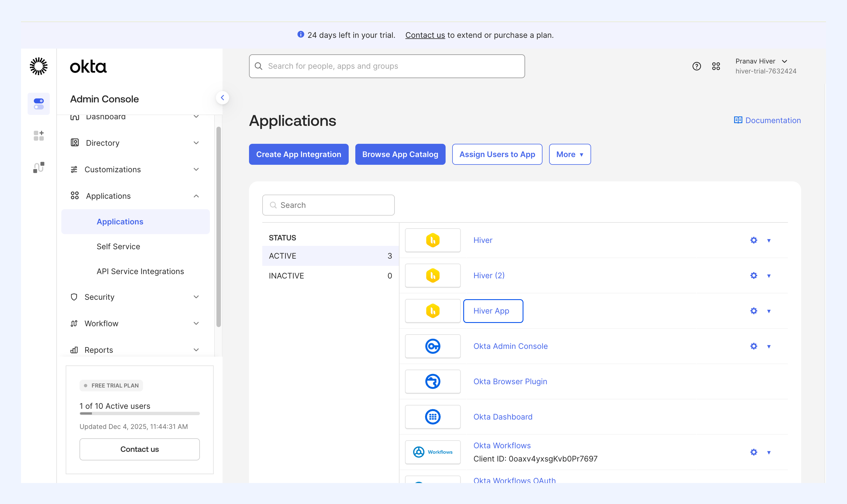Click the Okta Dashboard grid icon

(x=433, y=417)
